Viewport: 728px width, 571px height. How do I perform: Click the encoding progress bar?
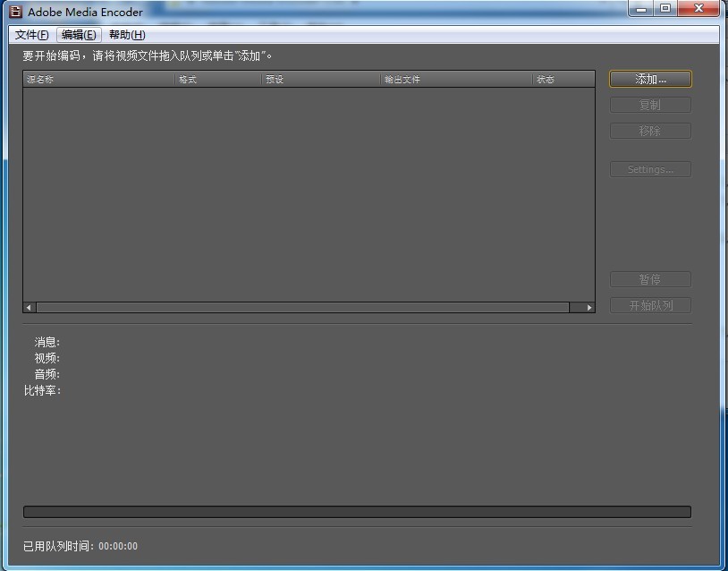point(357,512)
